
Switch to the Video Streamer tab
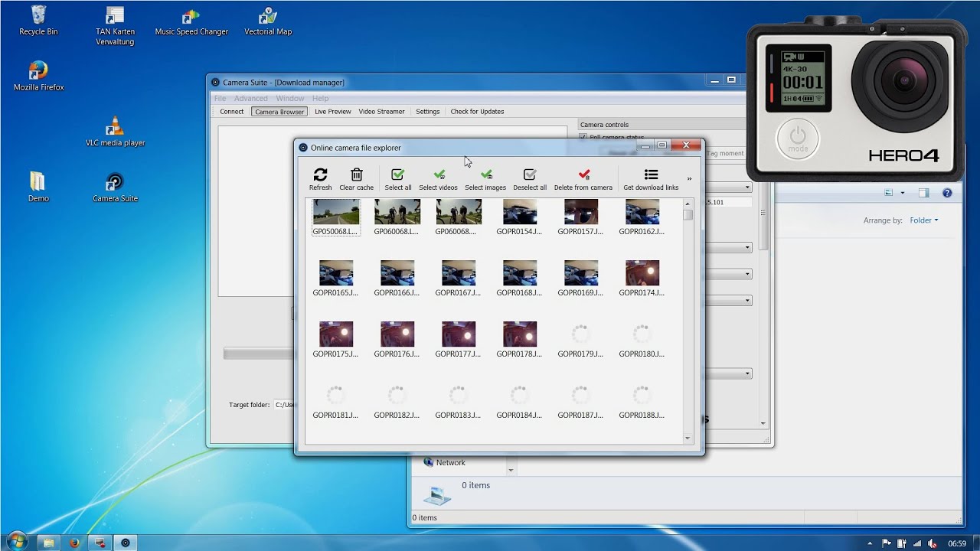[381, 112]
